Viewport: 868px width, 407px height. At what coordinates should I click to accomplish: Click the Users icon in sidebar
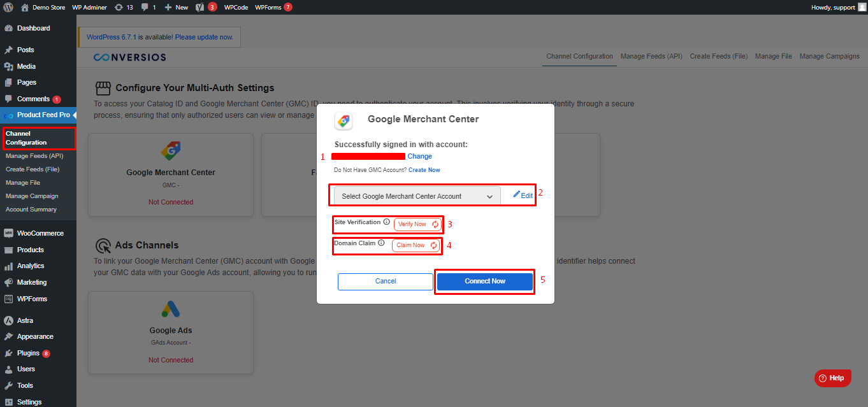tap(9, 369)
